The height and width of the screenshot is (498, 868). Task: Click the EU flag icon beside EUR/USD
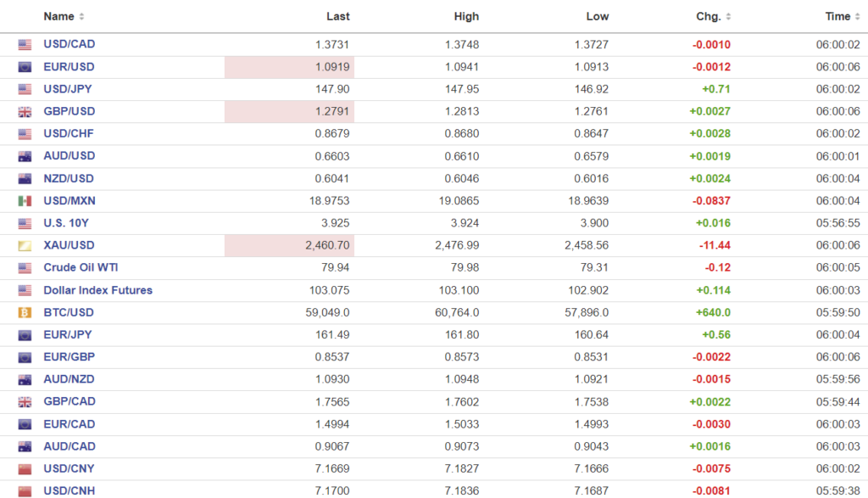pos(25,67)
